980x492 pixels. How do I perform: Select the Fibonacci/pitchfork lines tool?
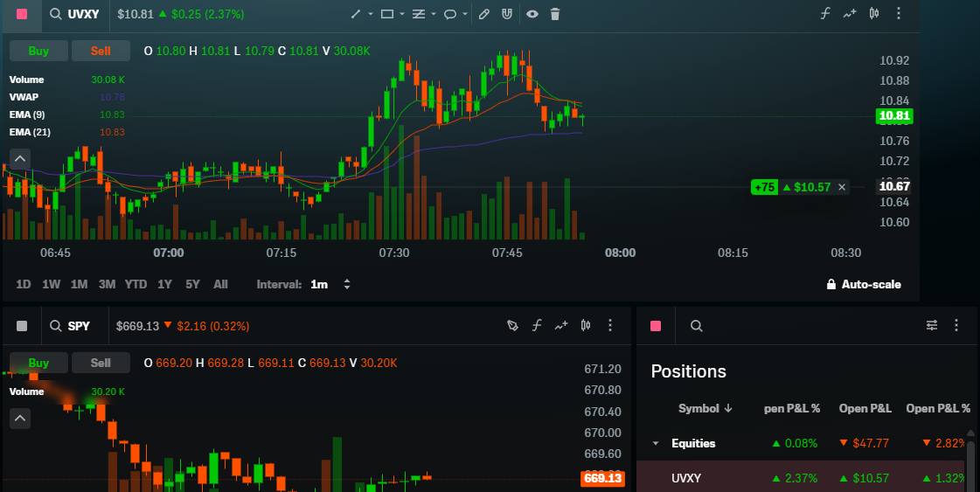pyautogui.click(x=419, y=14)
